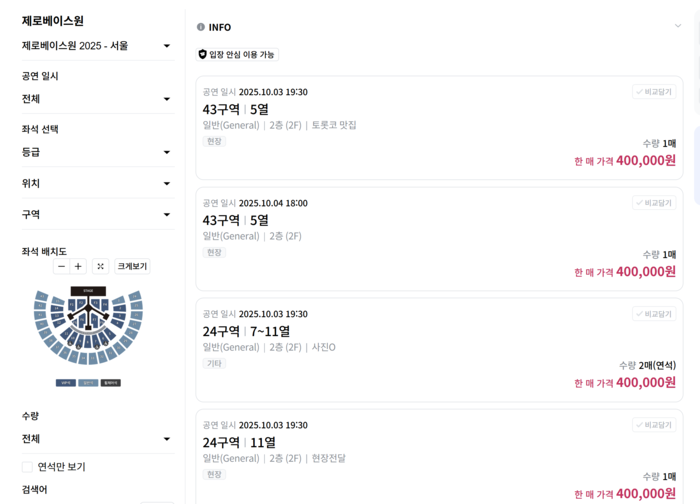Check 비교담기 for 2025.10.04 listing
700x504 pixels.
click(654, 203)
